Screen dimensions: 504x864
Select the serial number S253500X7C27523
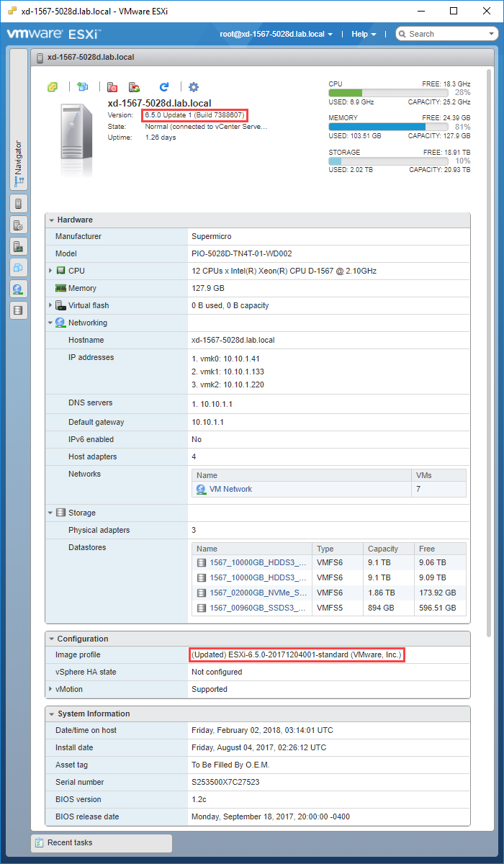coord(225,782)
